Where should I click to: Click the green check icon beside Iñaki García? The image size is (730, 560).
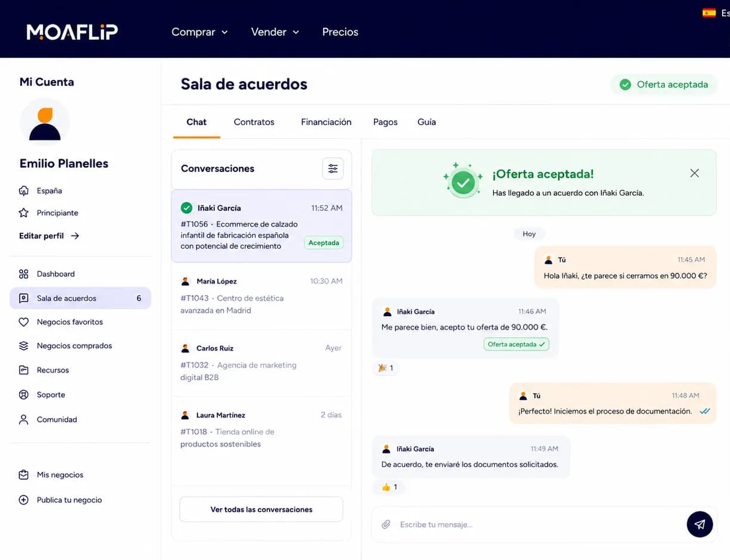click(x=186, y=208)
